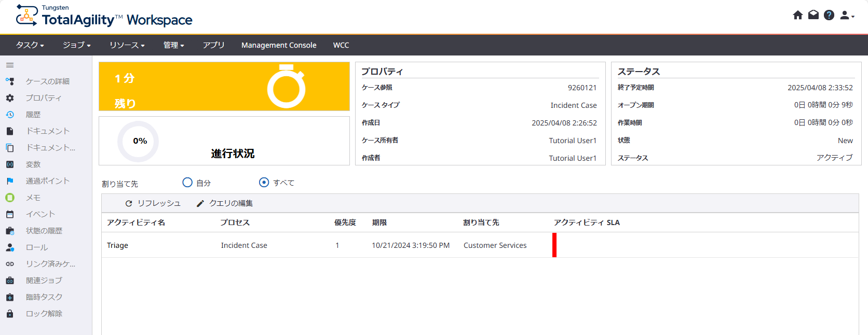Open the events (イベント) calendar icon
Image resolution: width=868 pixels, height=335 pixels.
tap(10, 214)
